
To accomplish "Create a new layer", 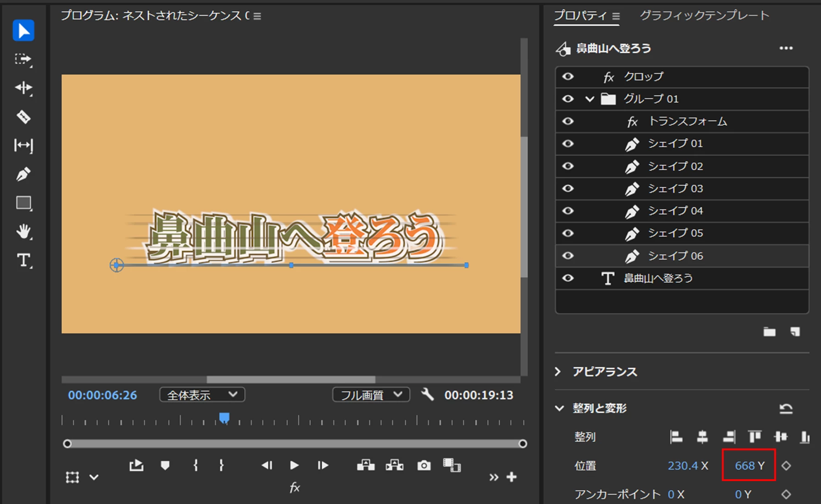I will [x=795, y=332].
